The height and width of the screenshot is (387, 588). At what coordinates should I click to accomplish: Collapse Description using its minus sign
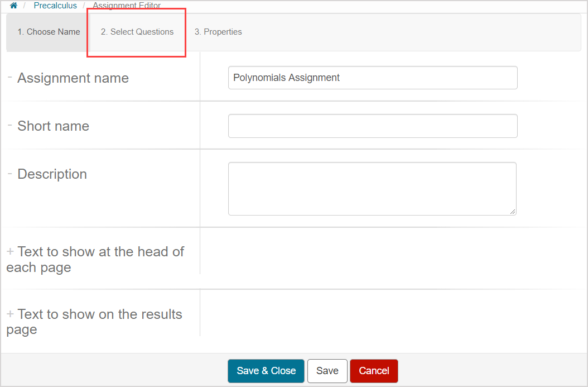click(10, 173)
